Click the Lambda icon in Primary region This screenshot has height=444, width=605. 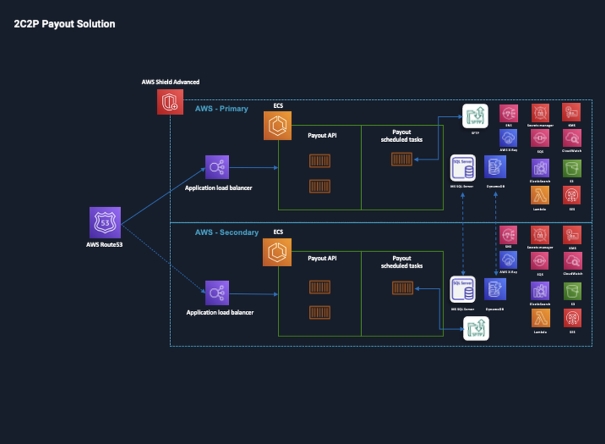coord(540,194)
